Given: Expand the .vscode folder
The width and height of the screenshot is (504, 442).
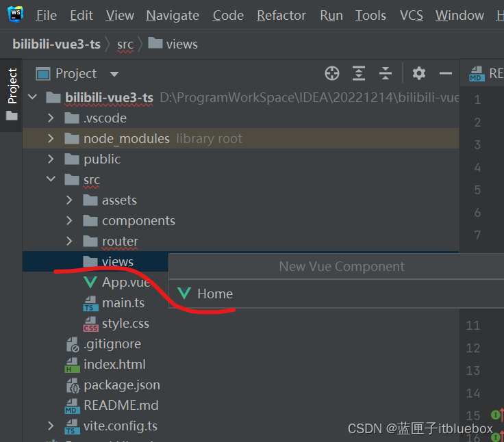Looking at the screenshot, I should [51, 118].
